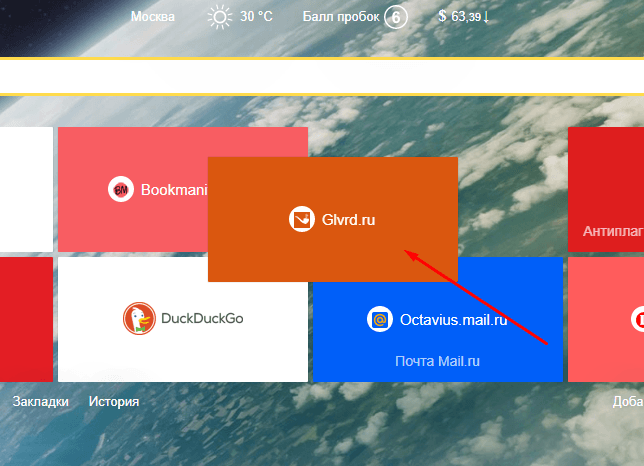The width and height of the screenshot is (644, 466).
Task: Open История history link
Action: click(114, 402)
